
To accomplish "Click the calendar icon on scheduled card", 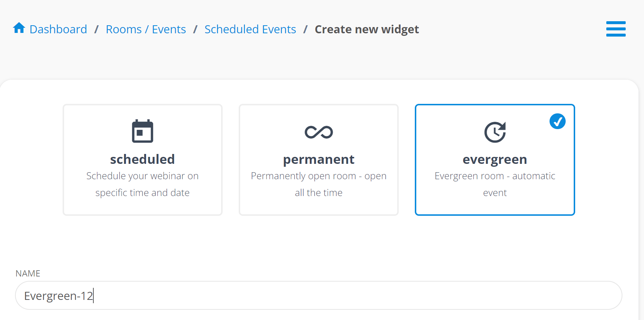I will (142, 131).
